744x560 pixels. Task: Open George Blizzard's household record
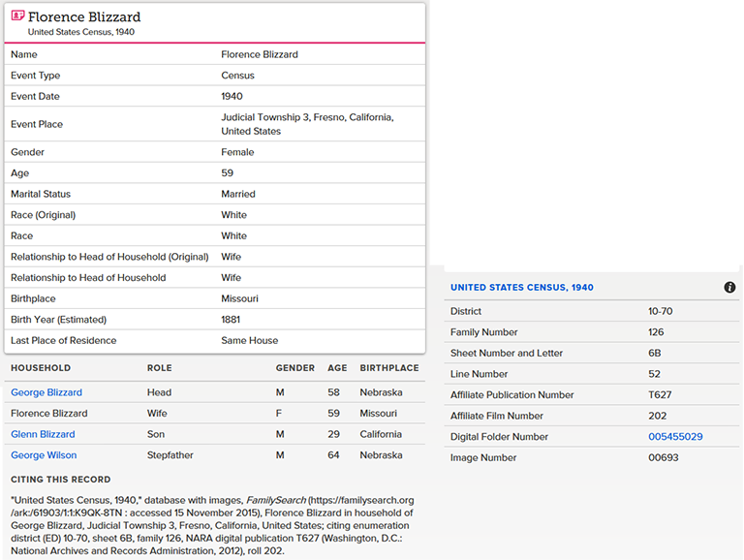point(46,392)
